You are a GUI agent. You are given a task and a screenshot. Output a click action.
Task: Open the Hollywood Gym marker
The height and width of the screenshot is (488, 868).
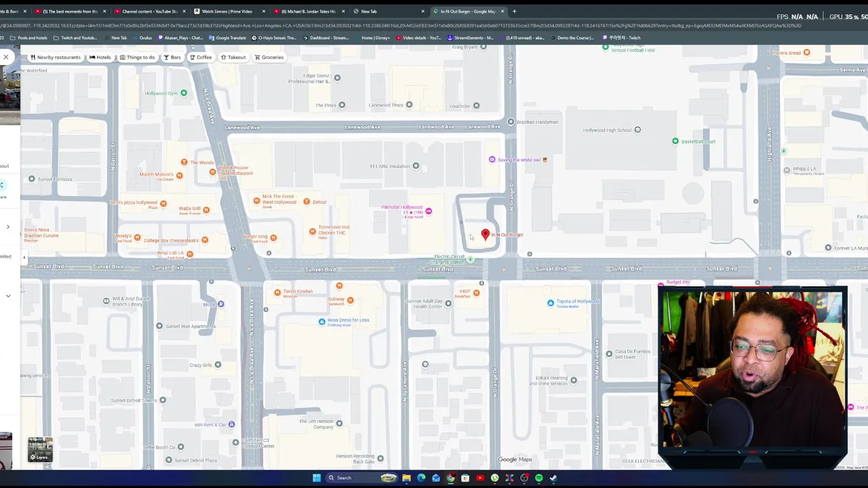183,93
